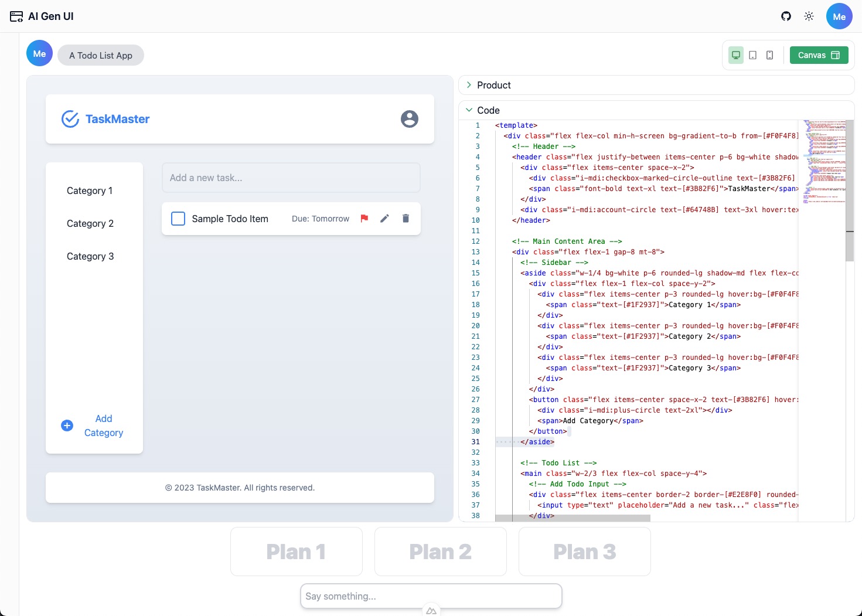Delete Sample Todo Item with the trash icon
Image resolution: width=862 pixels, height=616 pixels.
point(406,219)
